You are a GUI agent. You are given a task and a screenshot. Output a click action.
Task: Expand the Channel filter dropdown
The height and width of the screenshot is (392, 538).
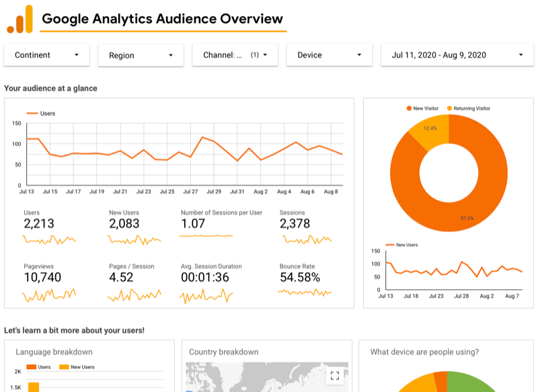pos(235,55)
